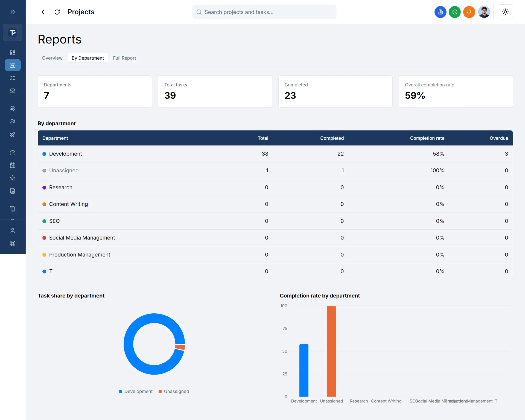Select the projects folder sidebar icon

pyautogui.click(x=13, y=65)
